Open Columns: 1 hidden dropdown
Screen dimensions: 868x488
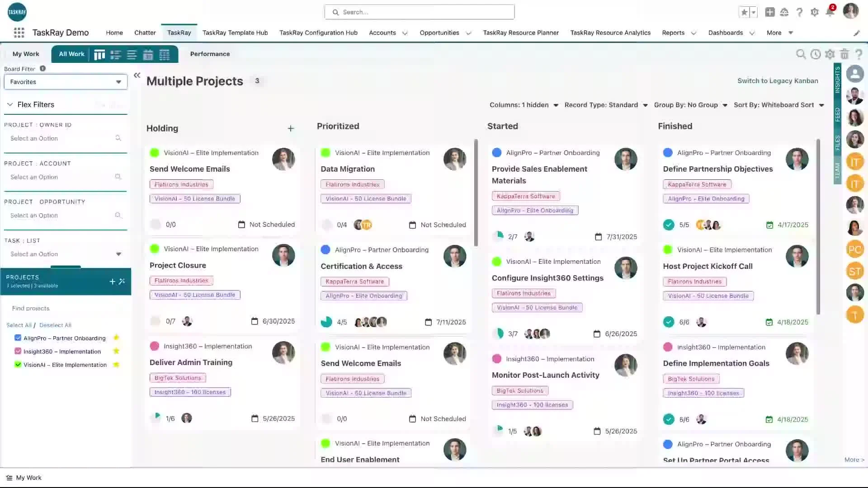[524, 105]
